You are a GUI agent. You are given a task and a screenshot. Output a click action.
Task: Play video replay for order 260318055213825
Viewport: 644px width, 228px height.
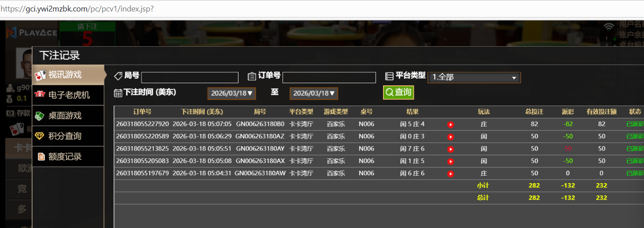pos(450,149)
